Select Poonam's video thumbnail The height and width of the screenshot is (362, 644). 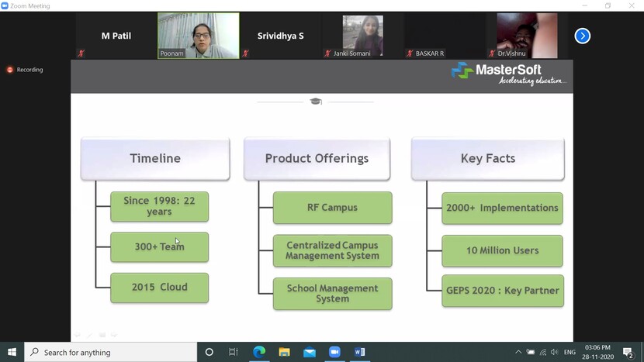coord(198,36)
